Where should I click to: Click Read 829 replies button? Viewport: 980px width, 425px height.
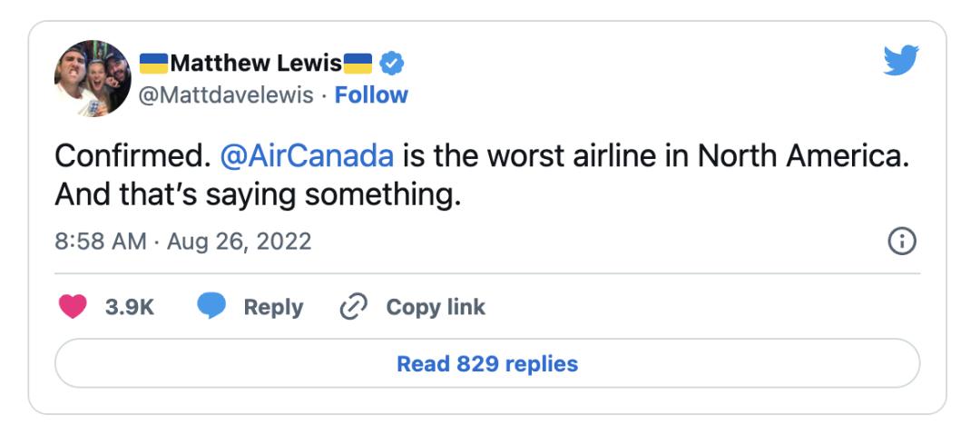point(487,364)
